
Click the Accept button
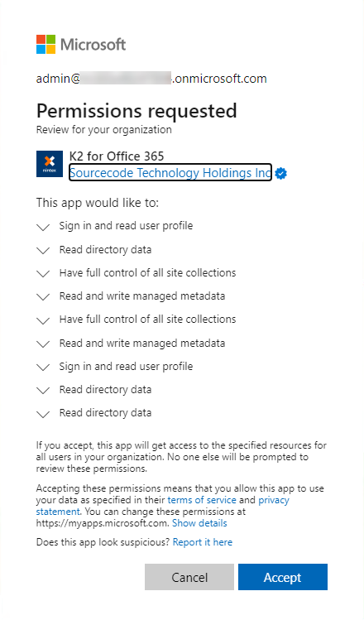coord(283,577)
